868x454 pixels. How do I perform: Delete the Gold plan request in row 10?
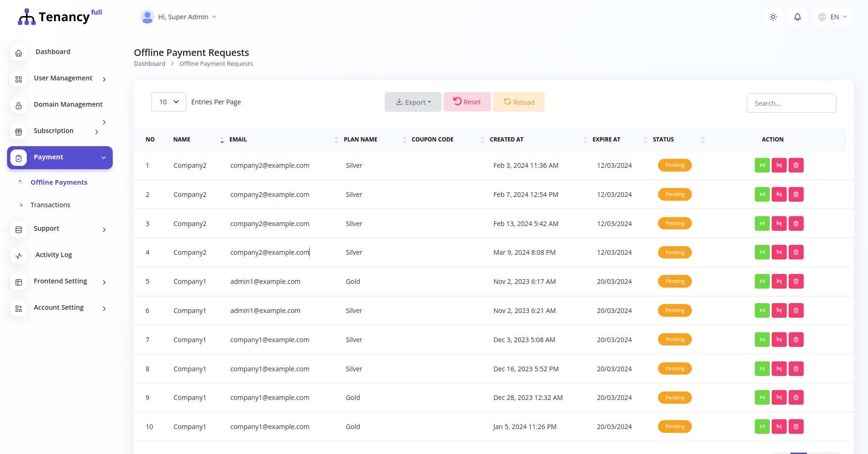tap(796, 426)
